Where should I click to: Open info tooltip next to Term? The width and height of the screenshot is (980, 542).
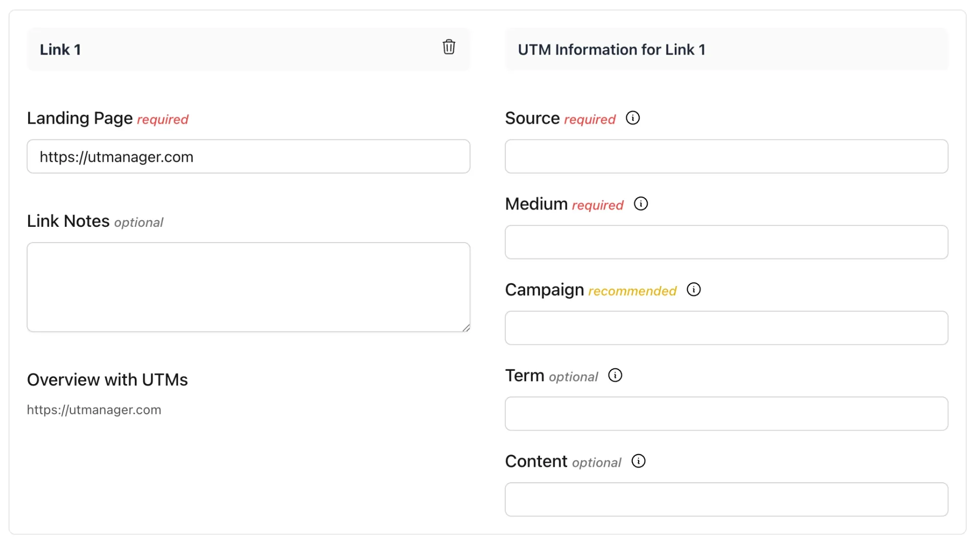pos(615,375)
